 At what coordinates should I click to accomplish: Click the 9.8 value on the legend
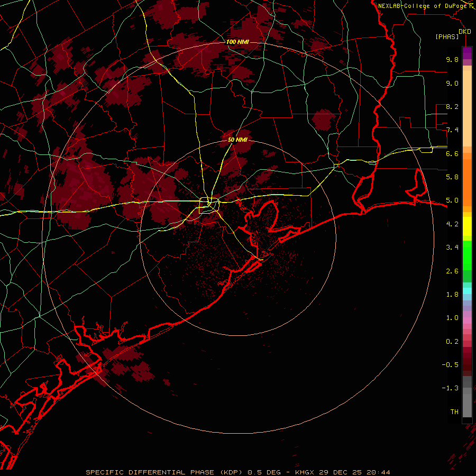pos(452,59)
